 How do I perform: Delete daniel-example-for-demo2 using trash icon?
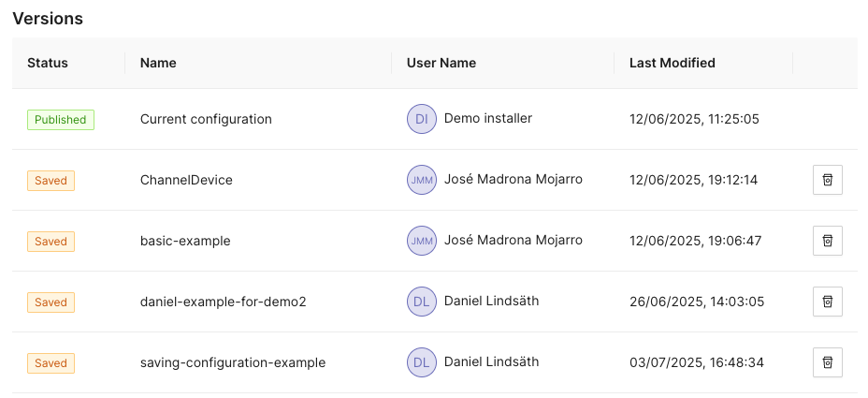click(x=827, y=302)
